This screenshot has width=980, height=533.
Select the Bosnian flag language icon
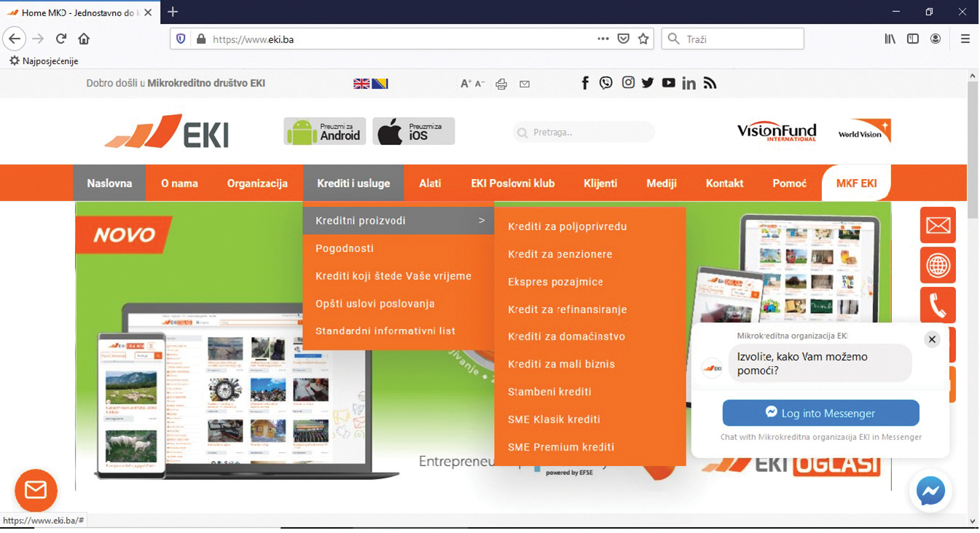[x=380, y=84]
